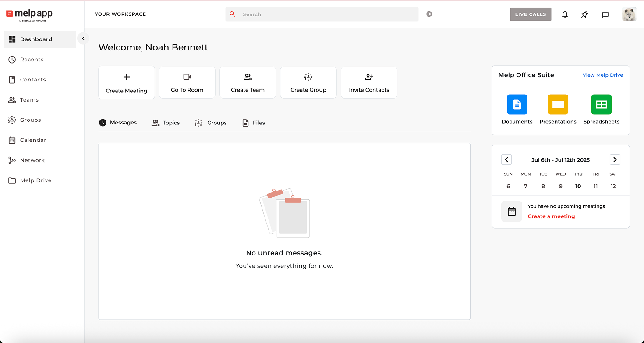This screenshot has height=343, width=644.
Task: Click the Invite Contacts tile
Action: 369,83
